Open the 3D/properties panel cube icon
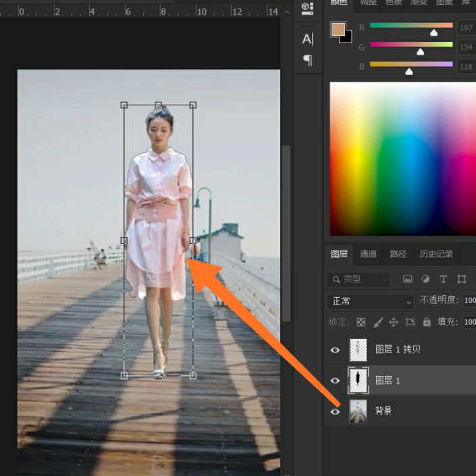 coord(307,9)
